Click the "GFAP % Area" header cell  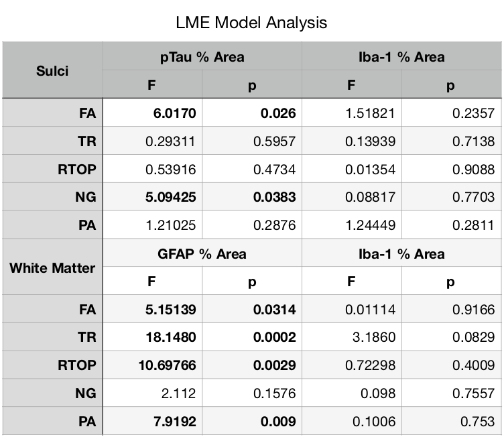(202, 254)
